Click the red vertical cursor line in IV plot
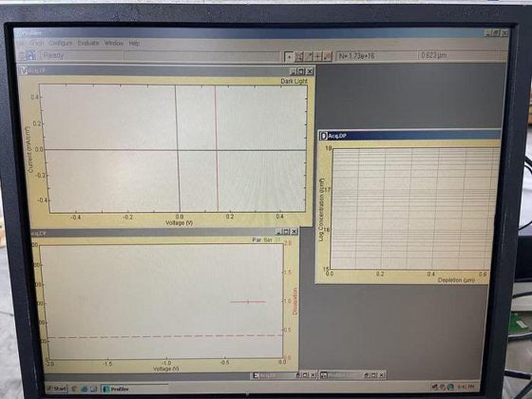 tap(217, 148)
